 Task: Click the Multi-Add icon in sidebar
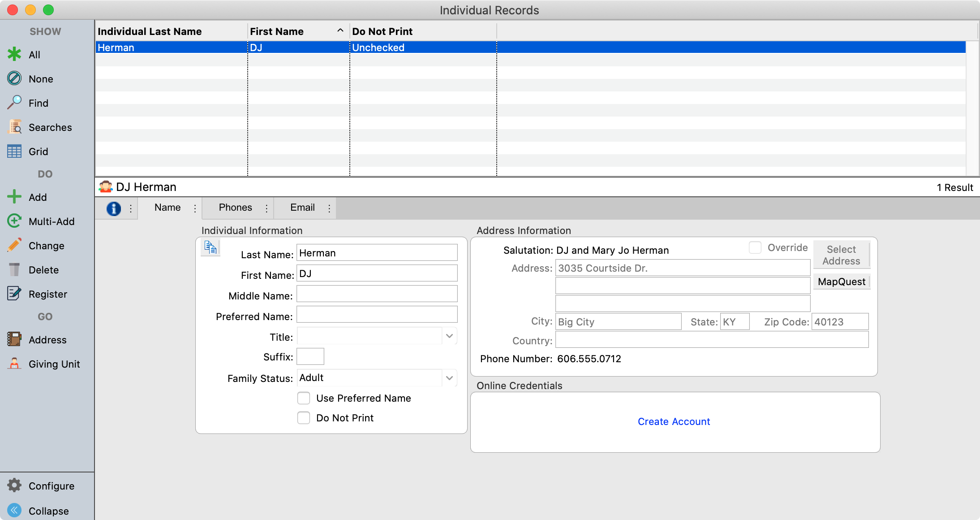tap(14, 221)
